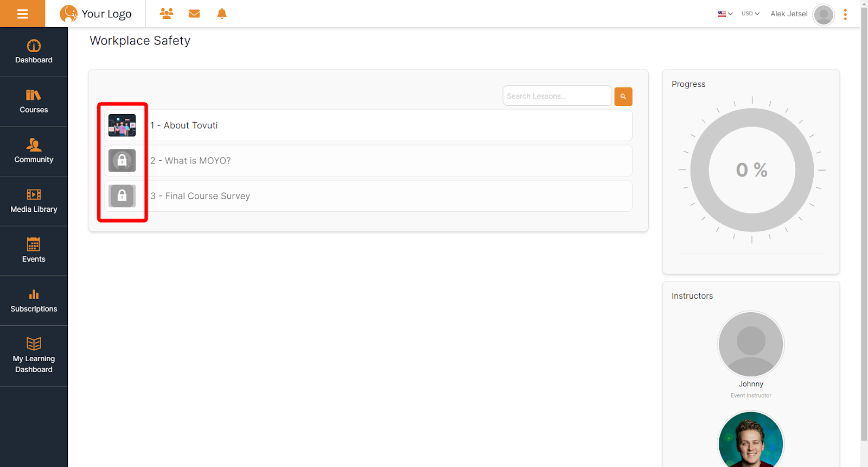Click Johnny's instructor avatar
The image size is (868, 467).
click(751, 344)
